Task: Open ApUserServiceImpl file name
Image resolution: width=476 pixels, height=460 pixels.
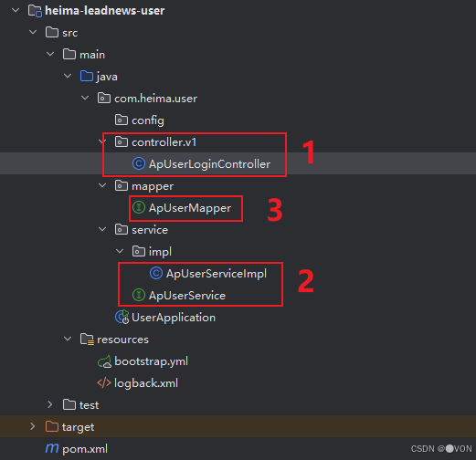Action: click(x=217, y=274)
